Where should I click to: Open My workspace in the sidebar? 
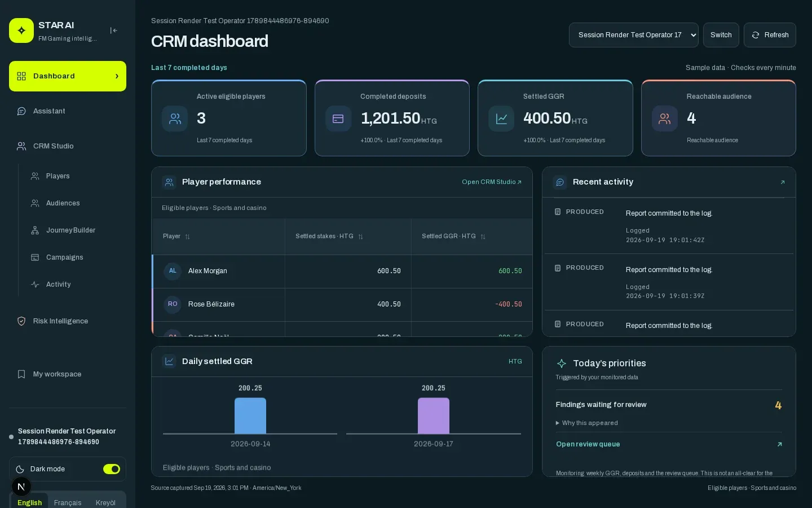point(68,374)
